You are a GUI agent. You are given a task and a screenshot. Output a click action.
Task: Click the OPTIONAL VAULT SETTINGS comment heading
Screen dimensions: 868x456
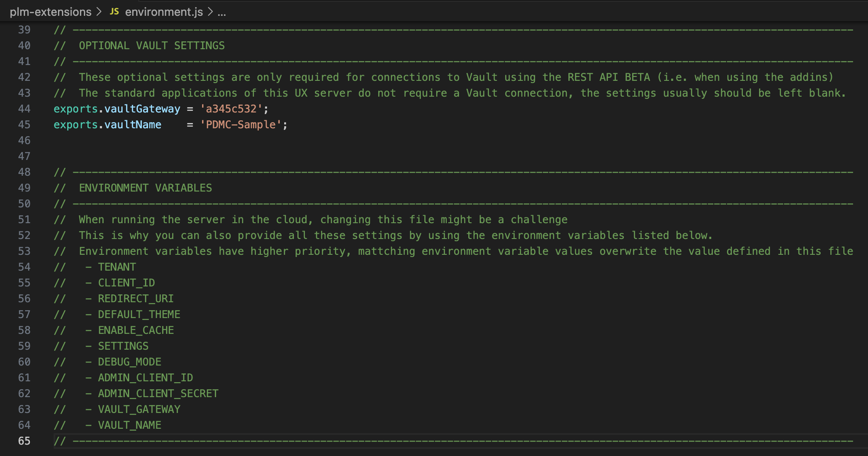[x=152, y=46]
